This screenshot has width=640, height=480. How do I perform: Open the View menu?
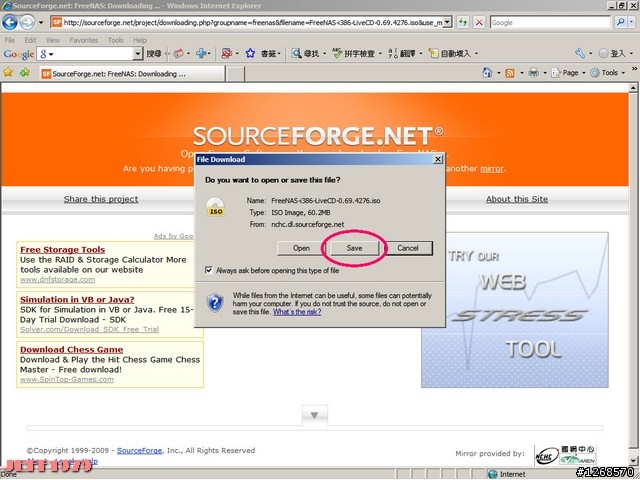coord(53,40)
